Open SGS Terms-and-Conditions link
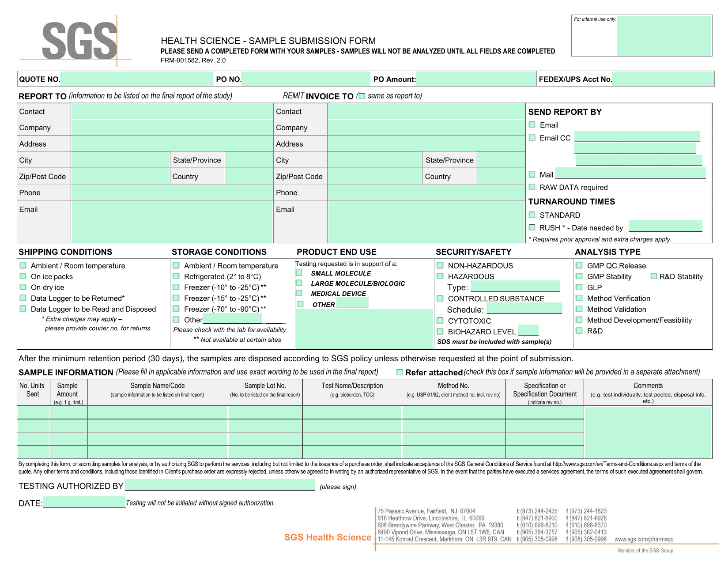 (608, 464)
